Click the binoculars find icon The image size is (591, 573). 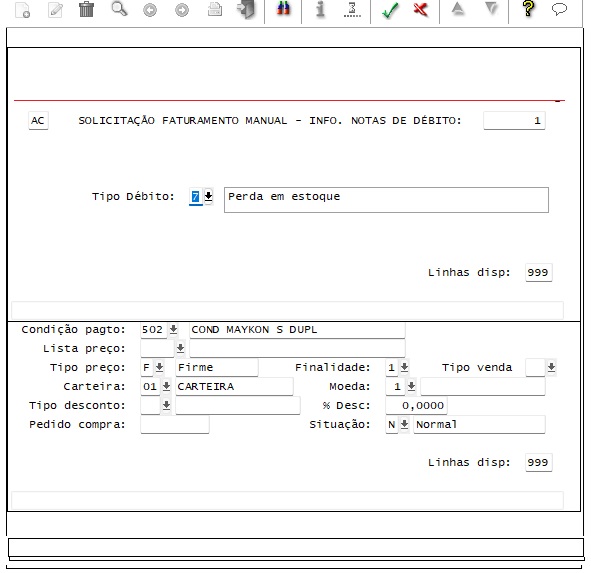point(283,9)
